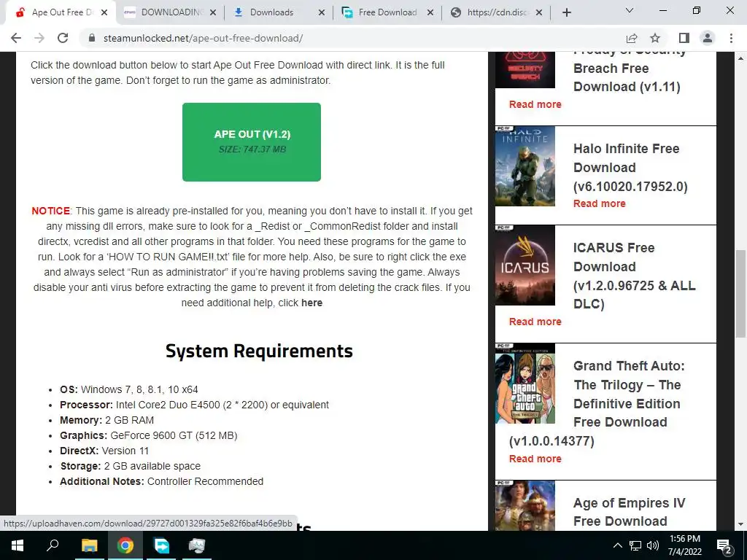Viewport: 747px width, 560px height.
Task: Open a new browser tab
Action: click(x=566, y=12)
